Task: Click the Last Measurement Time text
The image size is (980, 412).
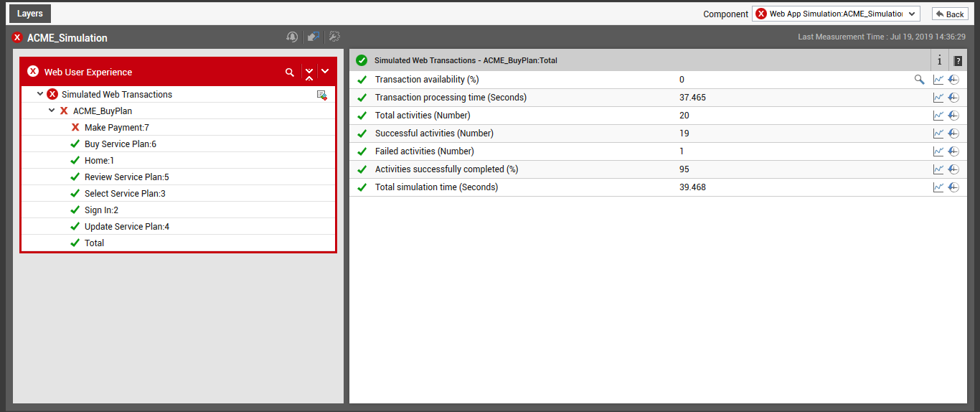Action: click(882, 37)
